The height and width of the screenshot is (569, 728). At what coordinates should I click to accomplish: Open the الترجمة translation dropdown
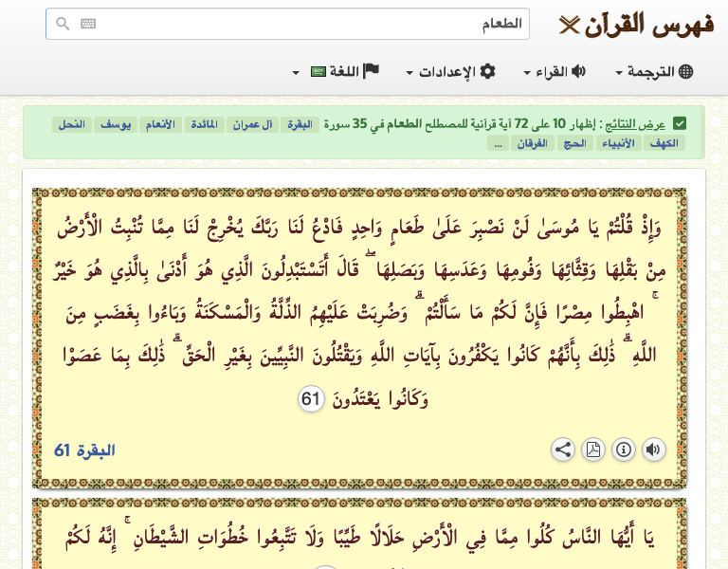pyautogui.click(x=654, y=72)
